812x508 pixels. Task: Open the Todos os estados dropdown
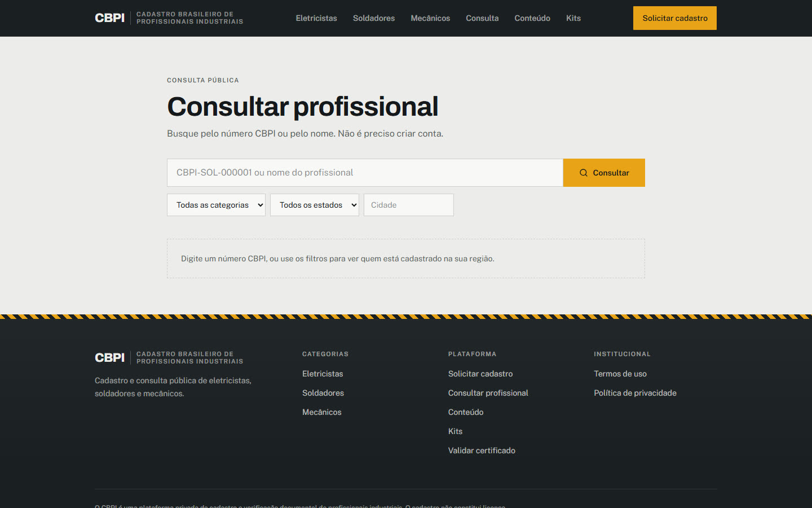click(x=315, y=205)
